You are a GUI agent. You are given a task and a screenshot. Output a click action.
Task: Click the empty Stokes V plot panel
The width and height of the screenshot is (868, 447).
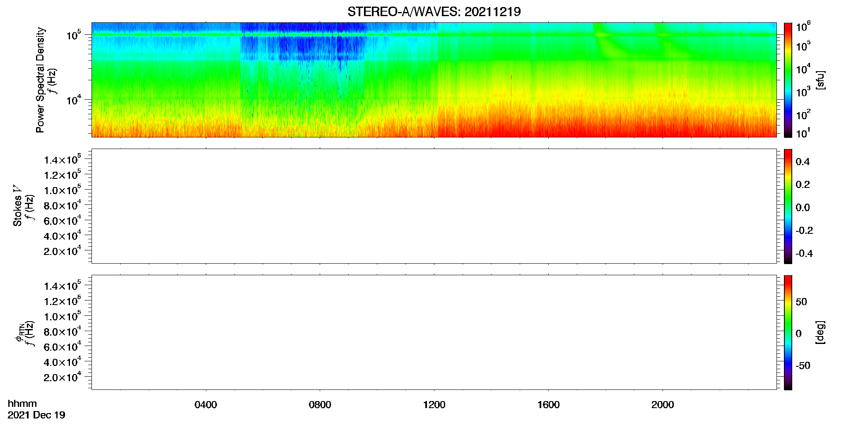click(x=434, y=206)
